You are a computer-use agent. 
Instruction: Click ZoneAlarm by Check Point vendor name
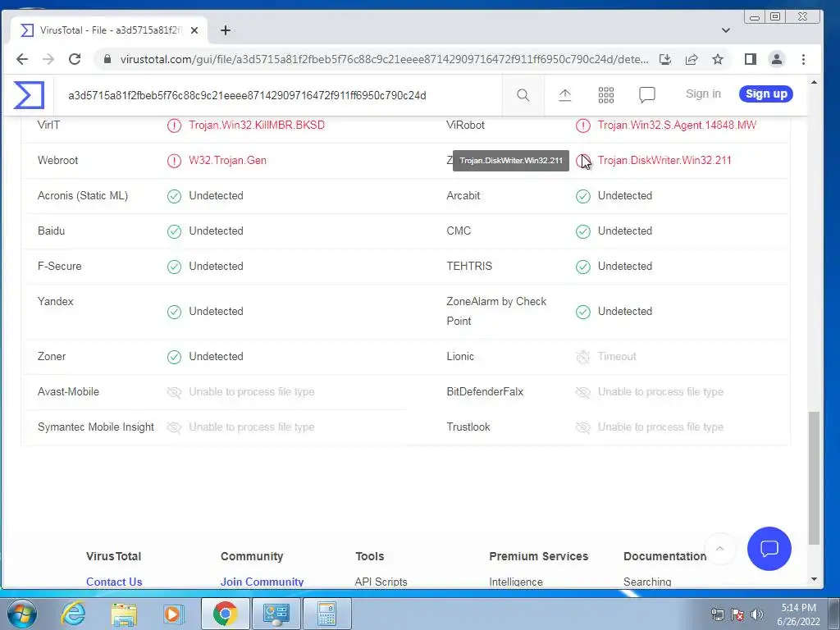[x=496, y=311]
